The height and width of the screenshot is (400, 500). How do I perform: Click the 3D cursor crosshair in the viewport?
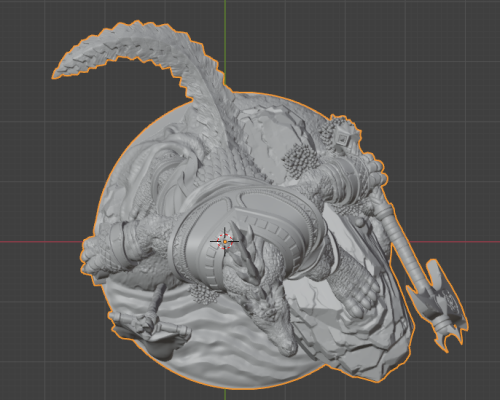(225, 241)
